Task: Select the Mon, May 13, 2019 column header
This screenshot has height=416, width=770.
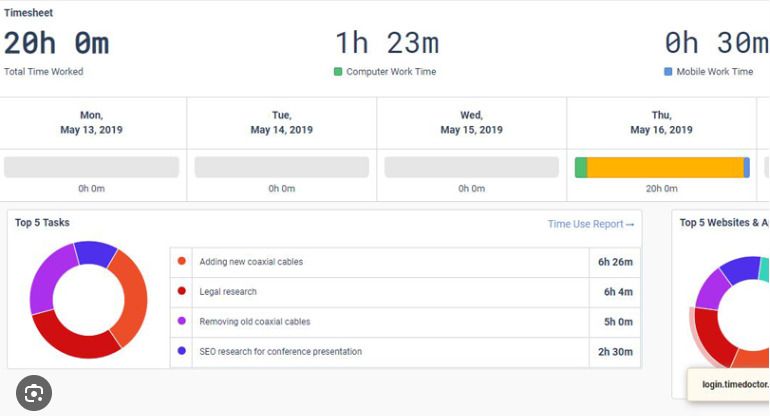Action: coord(91,123)
